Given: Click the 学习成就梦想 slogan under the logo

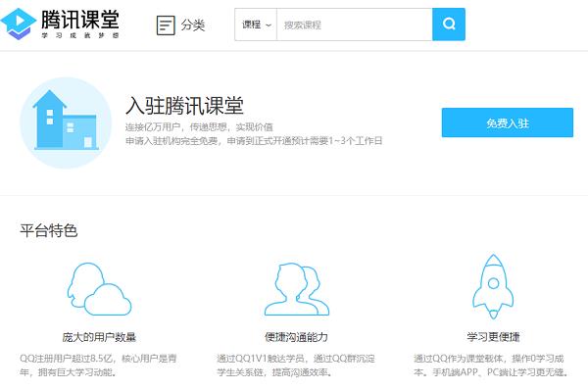Looking at the screenshot, I should coord(80,35).
